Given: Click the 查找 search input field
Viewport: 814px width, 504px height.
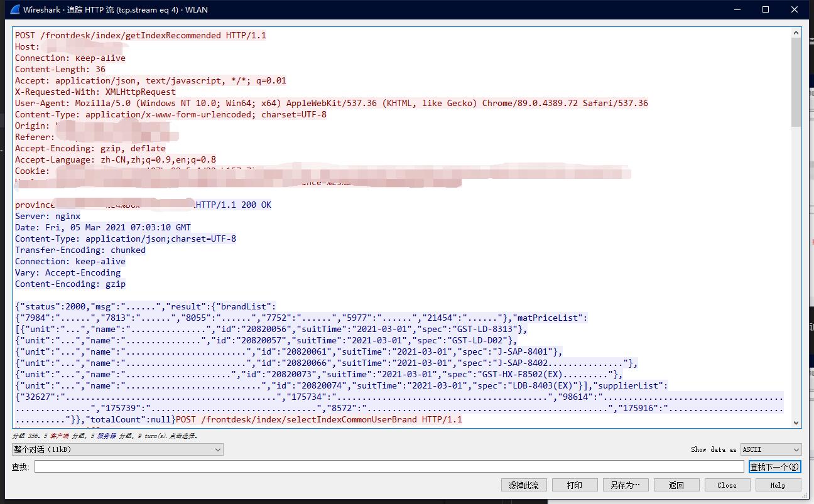Looking at the screenshot, I should click(x=389, y=467).
